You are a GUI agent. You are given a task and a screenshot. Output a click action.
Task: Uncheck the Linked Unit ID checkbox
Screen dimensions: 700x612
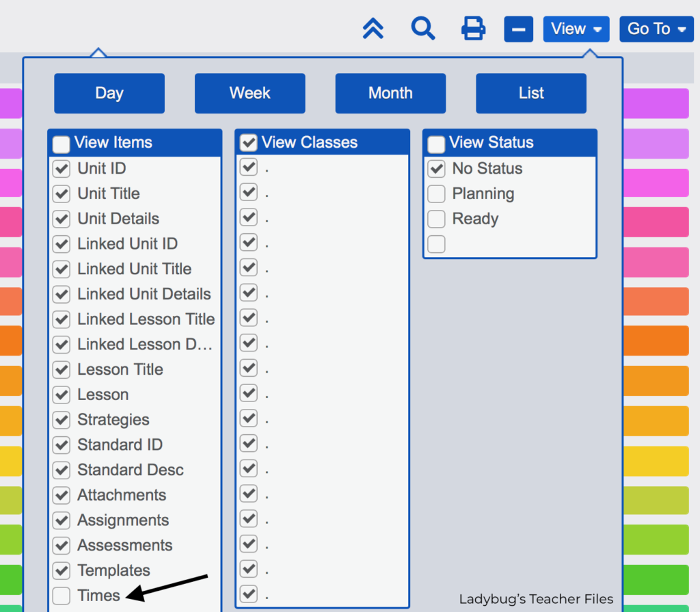(x=61, y=244)
